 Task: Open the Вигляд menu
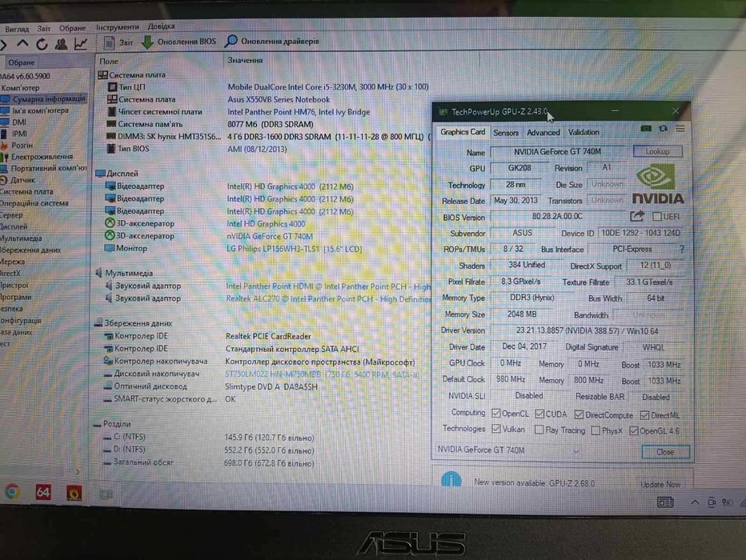click(x=17, y=29)
